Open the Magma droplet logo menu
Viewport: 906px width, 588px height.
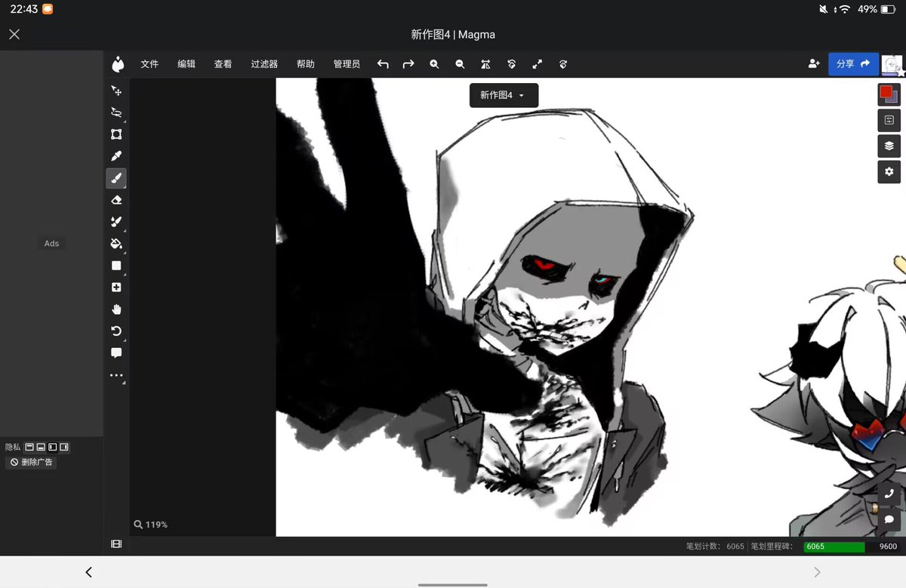(x=118, y=64)
